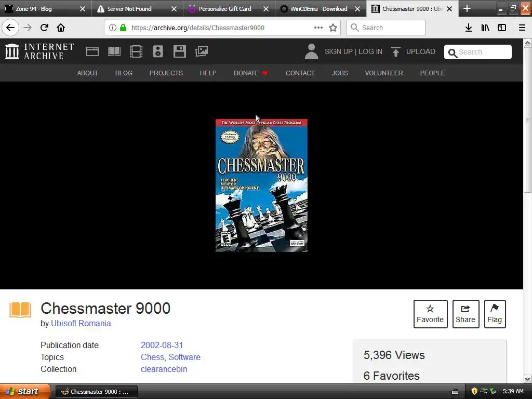The width and height of the screenshot is (532, 399).
Task: Click the Favorite button
Action: [430, 314]
